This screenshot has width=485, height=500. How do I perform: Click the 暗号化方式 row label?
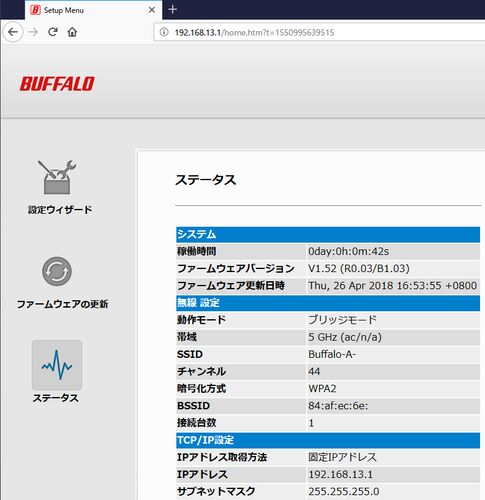point(201,389)
